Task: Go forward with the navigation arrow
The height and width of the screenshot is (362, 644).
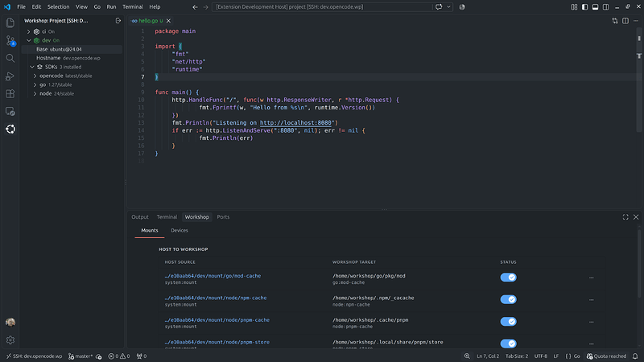Action: pyautogui.click(x=206, y=7)
